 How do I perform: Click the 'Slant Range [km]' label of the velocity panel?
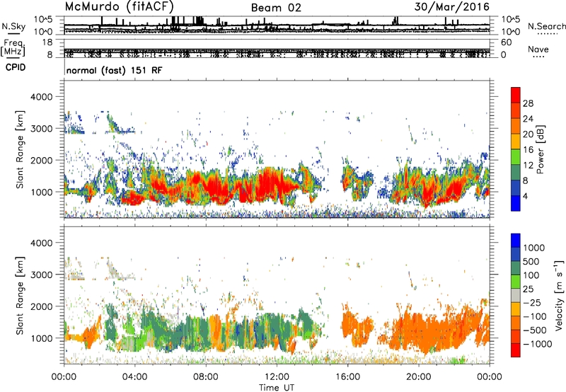pyautogui.click(x=20, y=295)
